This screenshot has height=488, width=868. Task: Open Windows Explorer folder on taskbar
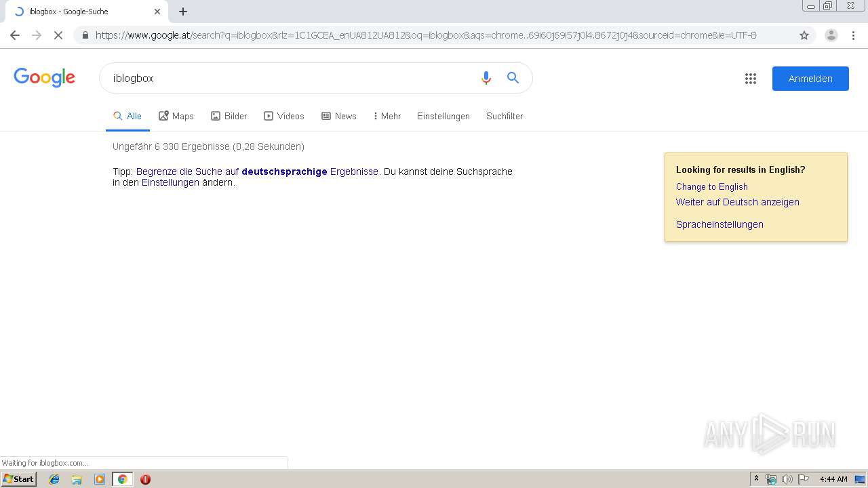pyautogui.click(x=77, y=479)
